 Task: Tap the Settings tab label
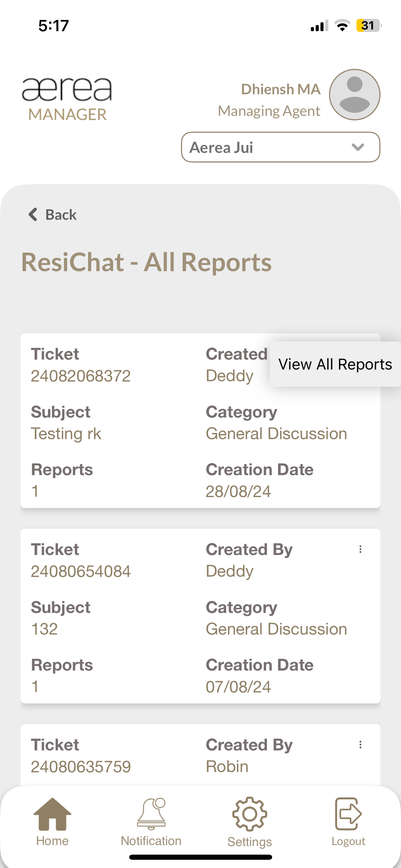point(250,842)
